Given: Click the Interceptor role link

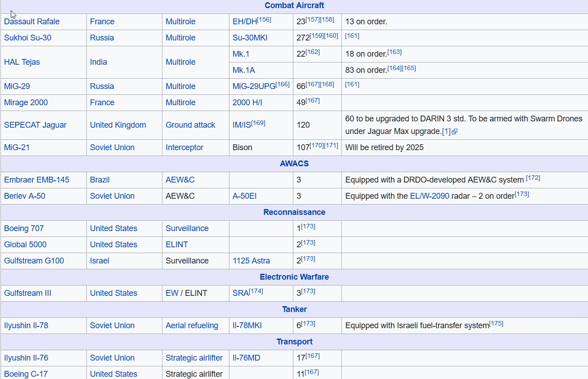Looking at the screenshot, I should [x=184, y=147].
